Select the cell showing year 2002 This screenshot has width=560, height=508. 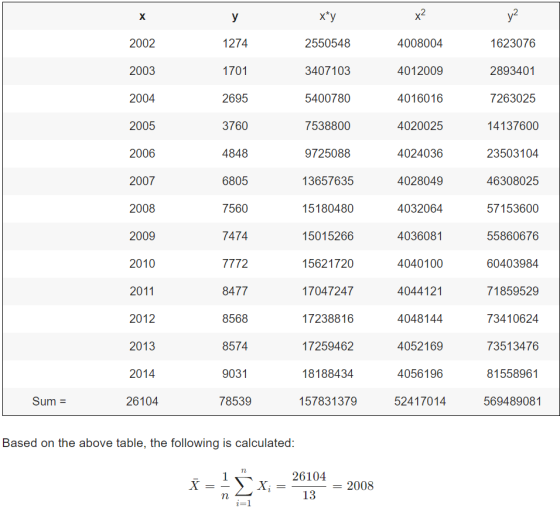pos(142,44)
